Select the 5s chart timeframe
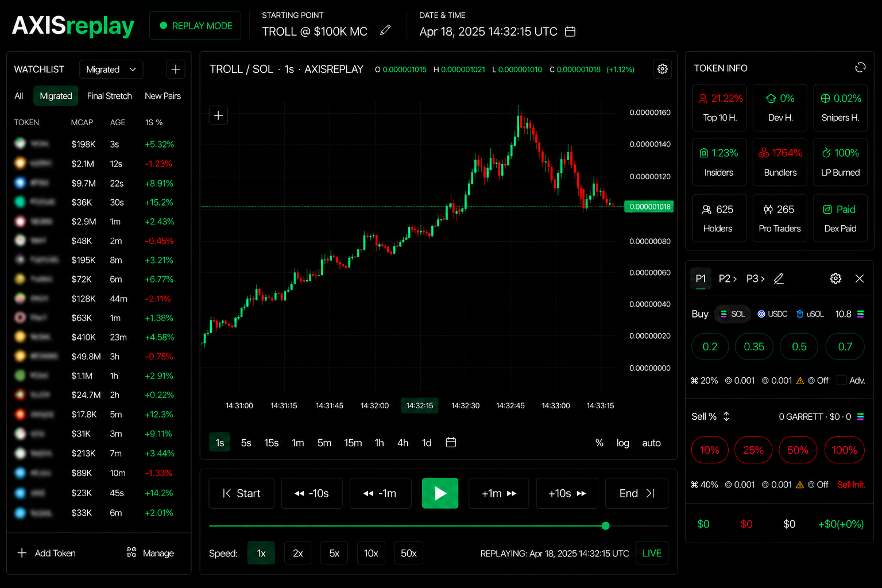The width and height of the screenshot is (882, 588). (246, 443)
